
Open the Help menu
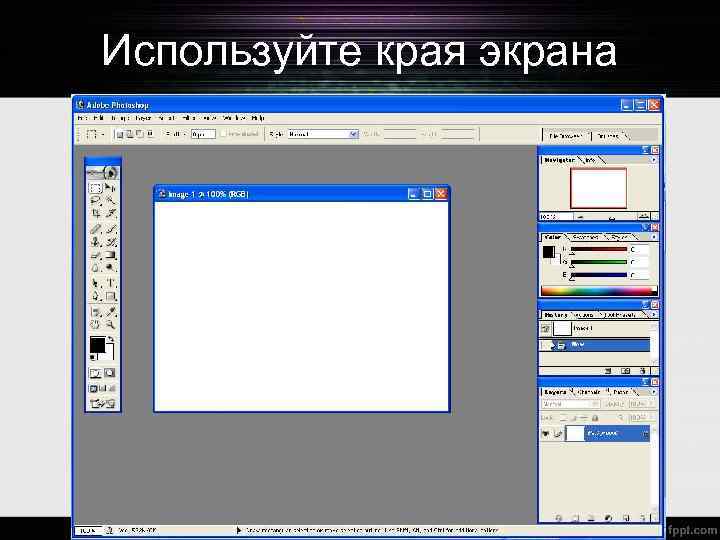[258, 118]
